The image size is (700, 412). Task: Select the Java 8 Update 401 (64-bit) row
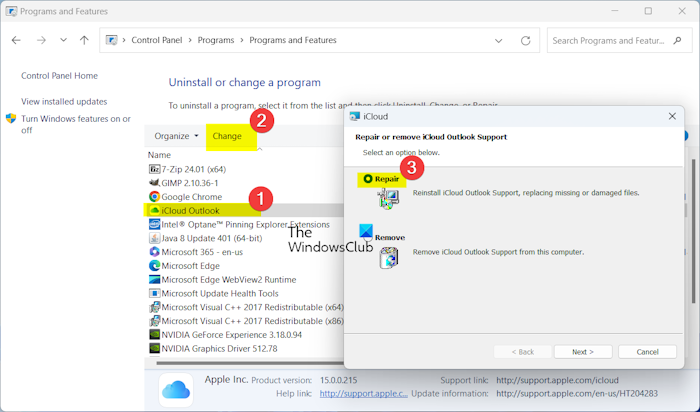(x=244, y=238)
